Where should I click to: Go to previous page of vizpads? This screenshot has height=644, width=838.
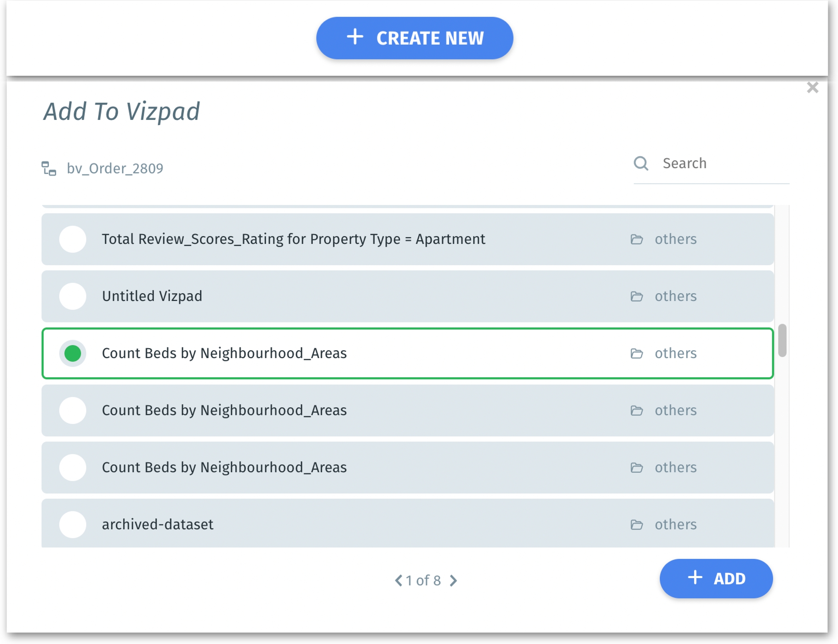point(399,580)
